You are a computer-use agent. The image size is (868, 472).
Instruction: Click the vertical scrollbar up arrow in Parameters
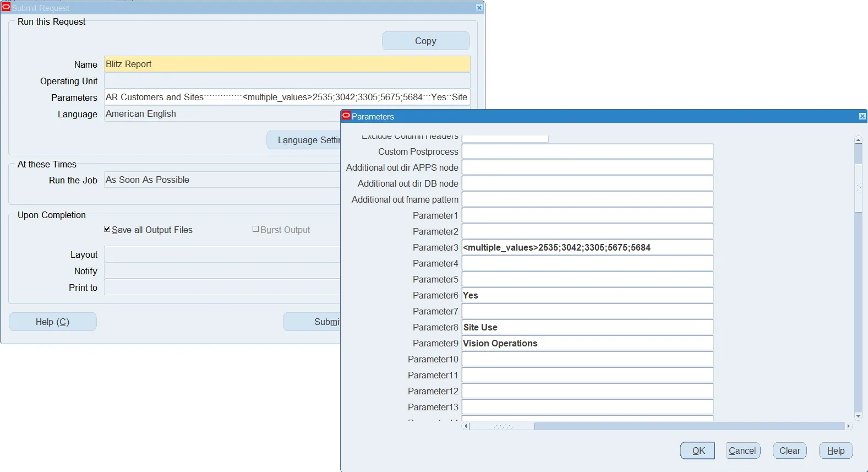pos(858,140)
